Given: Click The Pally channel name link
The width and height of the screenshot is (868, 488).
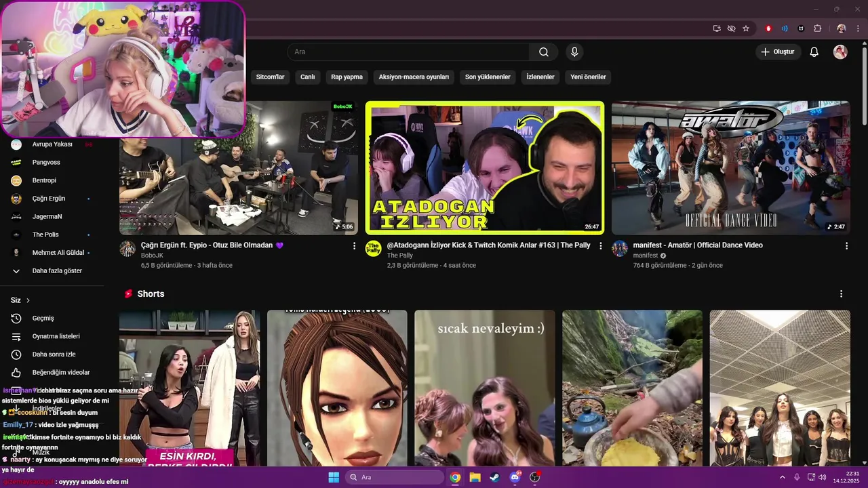Looking at the screenshot, I should (400, 256).
